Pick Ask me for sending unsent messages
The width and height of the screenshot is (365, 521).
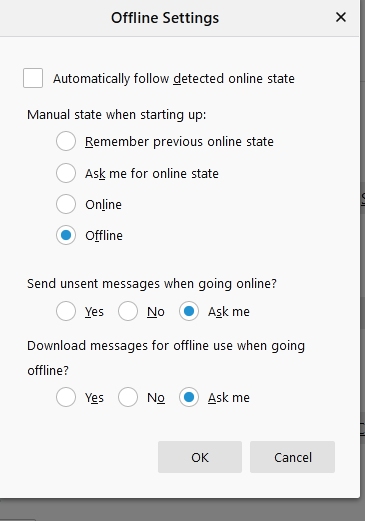[x=189, y=311]
